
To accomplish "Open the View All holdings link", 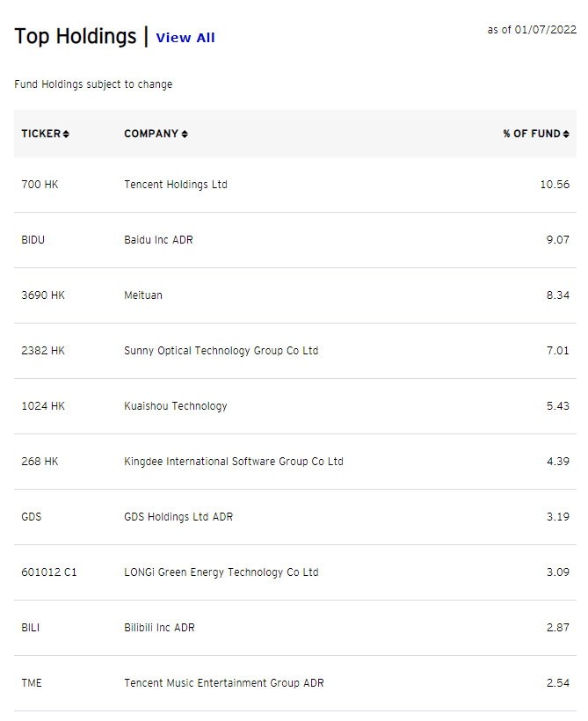I will tap(185, 38).
